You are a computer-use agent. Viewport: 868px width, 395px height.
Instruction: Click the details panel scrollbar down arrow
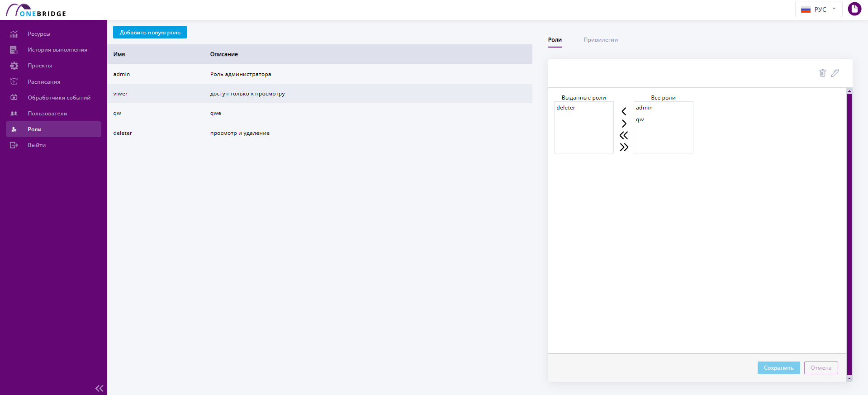click(x=849, y=378)
